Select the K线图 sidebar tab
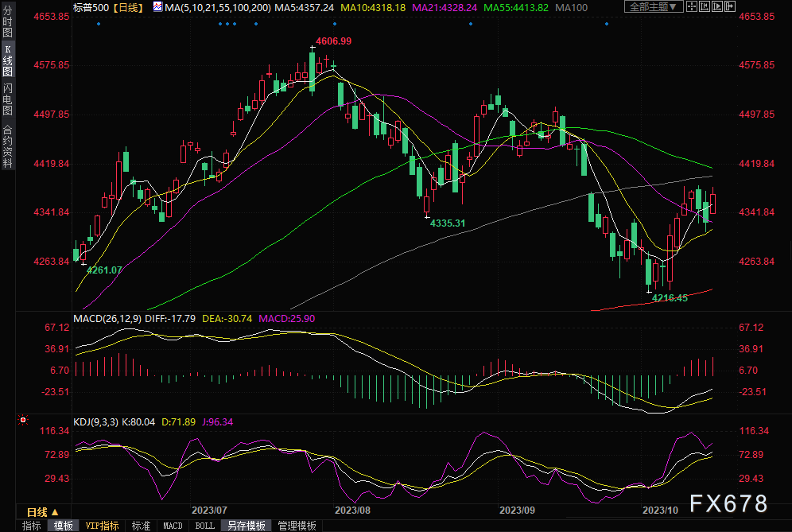792x532 pixels. click(x=7, y=60)
